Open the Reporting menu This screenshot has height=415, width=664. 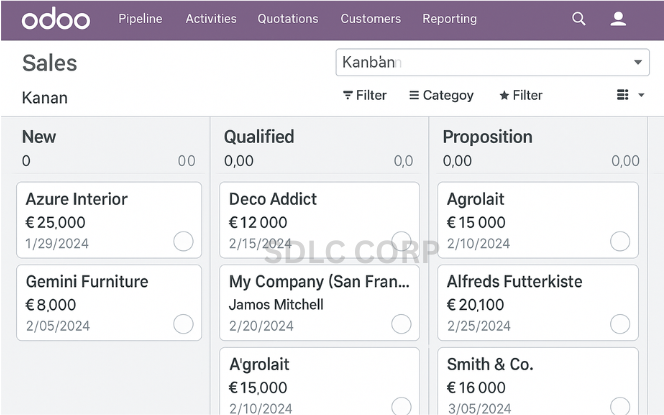[449, 19]
